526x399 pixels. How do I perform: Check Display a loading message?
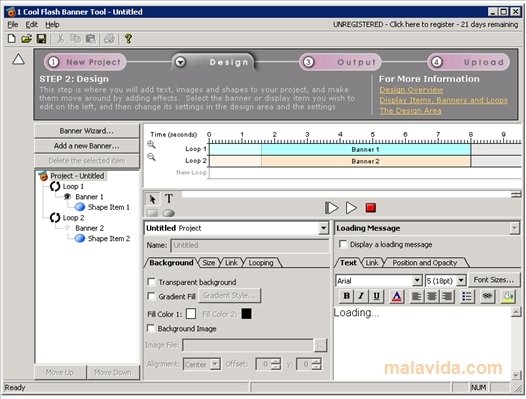pyautogui.click(x=343, y=244)
